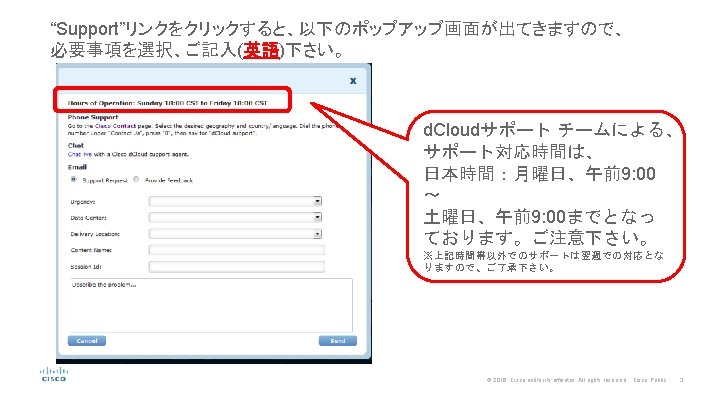Click the Data Center label
Screen dimensions: 720x405
[89, 218]
